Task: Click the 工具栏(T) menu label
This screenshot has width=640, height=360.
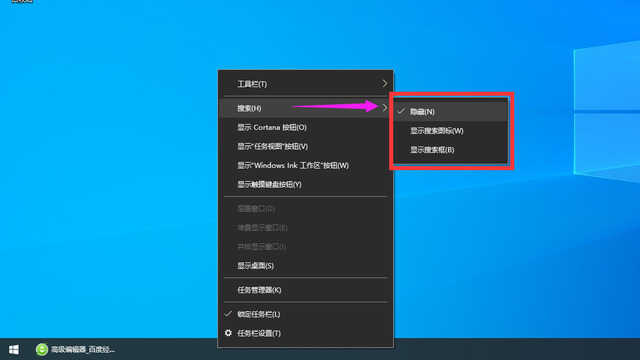Action: [252, 84]
